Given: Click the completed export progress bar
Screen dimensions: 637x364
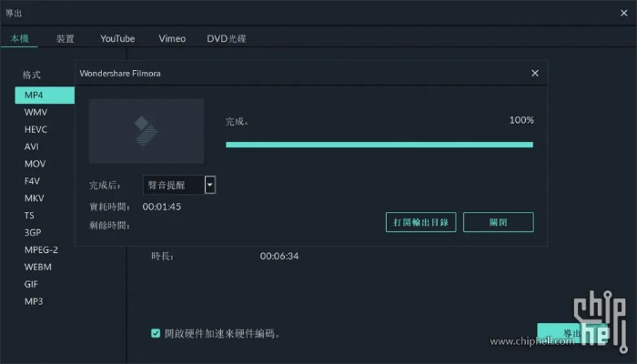Looking at the screenshot, I should [379, 145].
